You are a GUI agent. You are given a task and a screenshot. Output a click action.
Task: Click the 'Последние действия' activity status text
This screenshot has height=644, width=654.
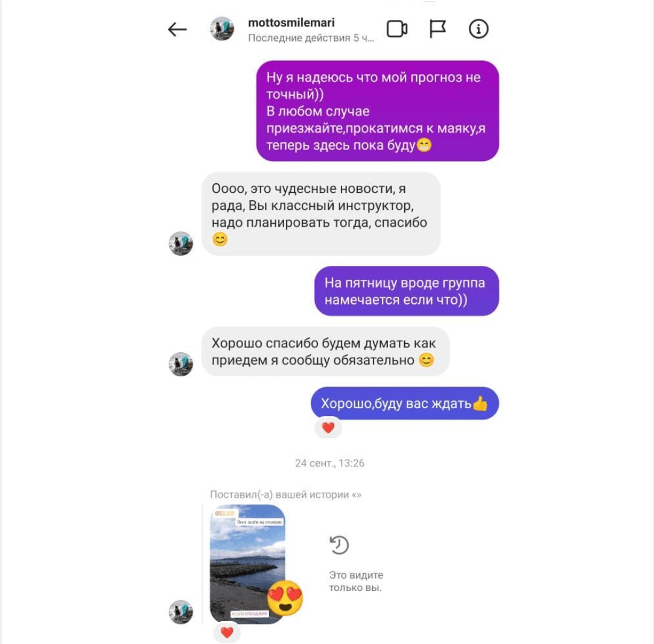coord(311,38)
